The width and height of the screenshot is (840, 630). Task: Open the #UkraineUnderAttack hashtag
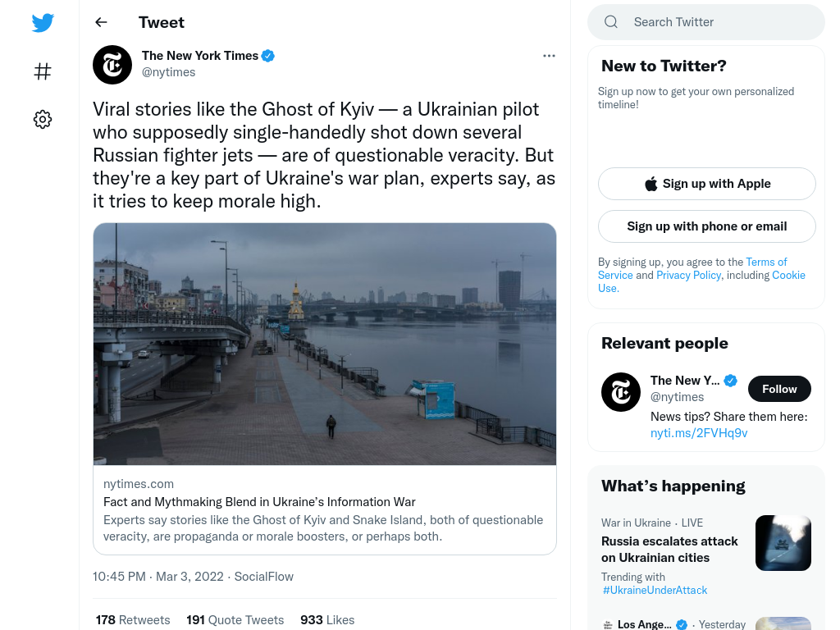(x=655, y=590)
